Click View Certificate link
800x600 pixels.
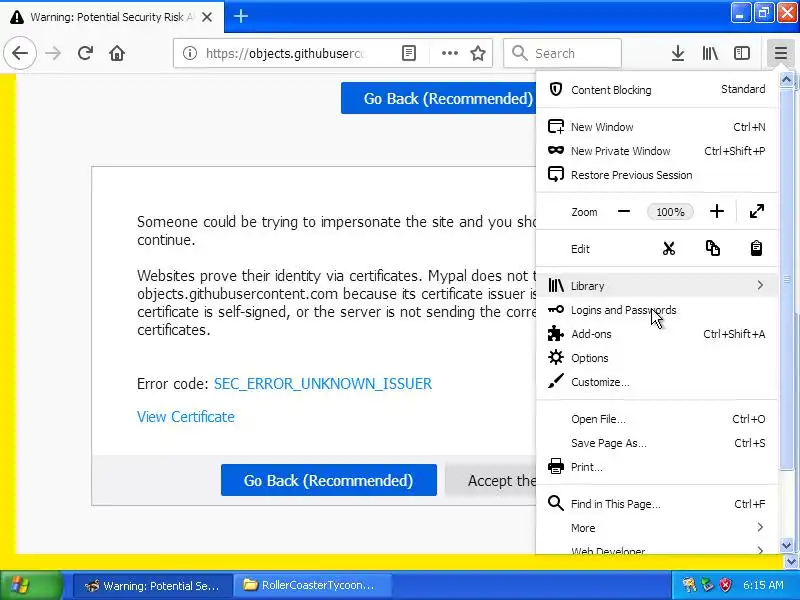(186, 417)
